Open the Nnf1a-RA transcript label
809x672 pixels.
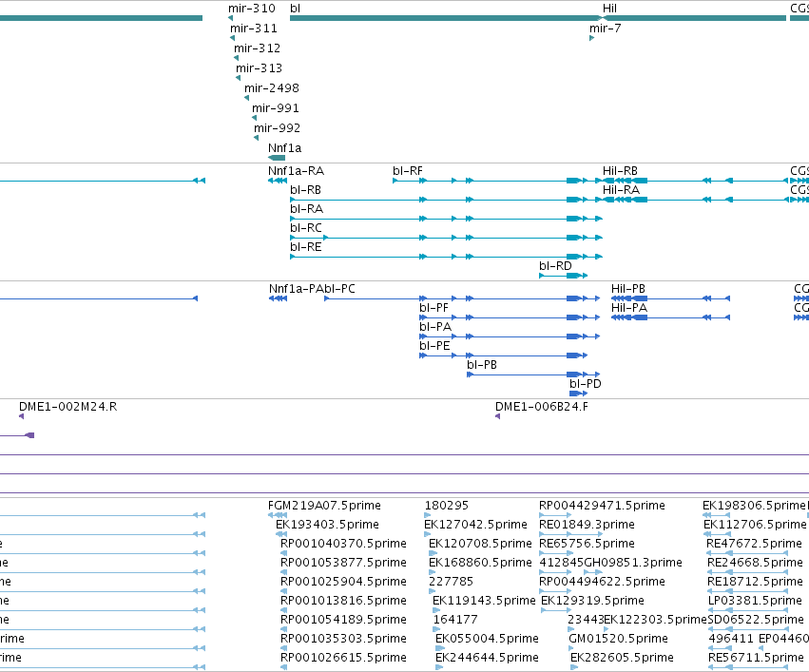coord(297,171)
